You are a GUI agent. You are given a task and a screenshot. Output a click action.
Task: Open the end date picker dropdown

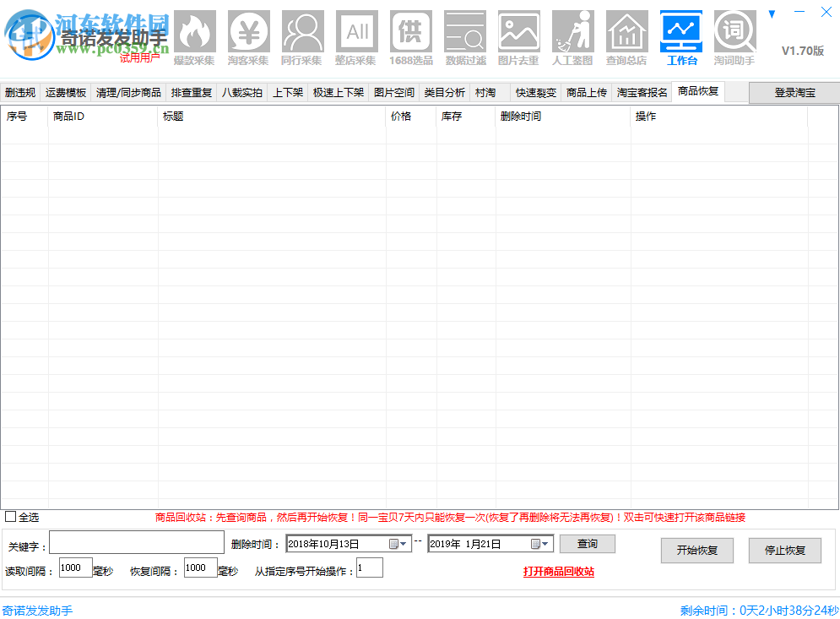click(545, 543)
